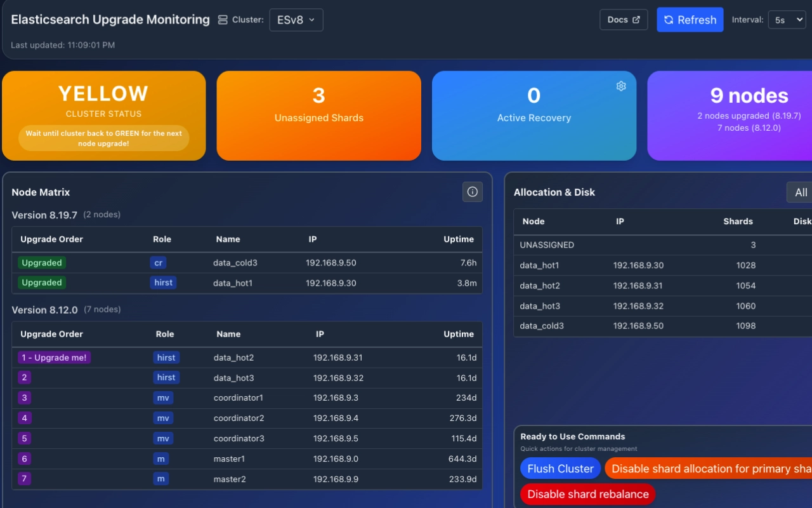Open the Docs external link button
The image size is (812, 508).
pos(624,20)
